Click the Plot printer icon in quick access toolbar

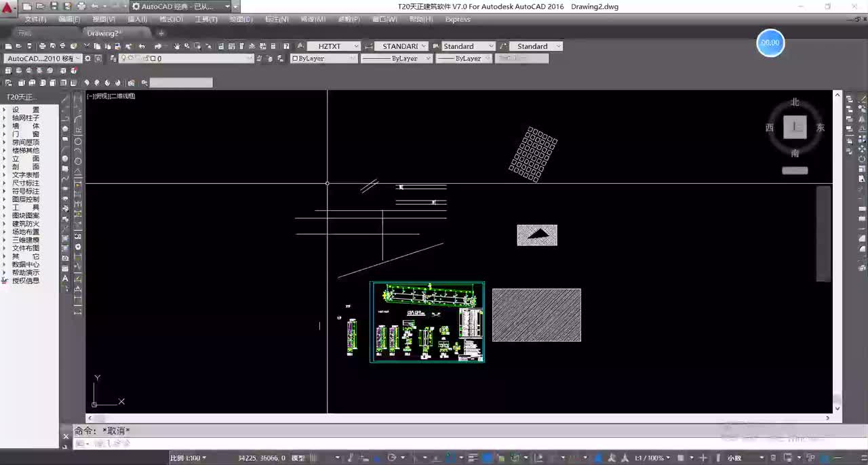81,7
